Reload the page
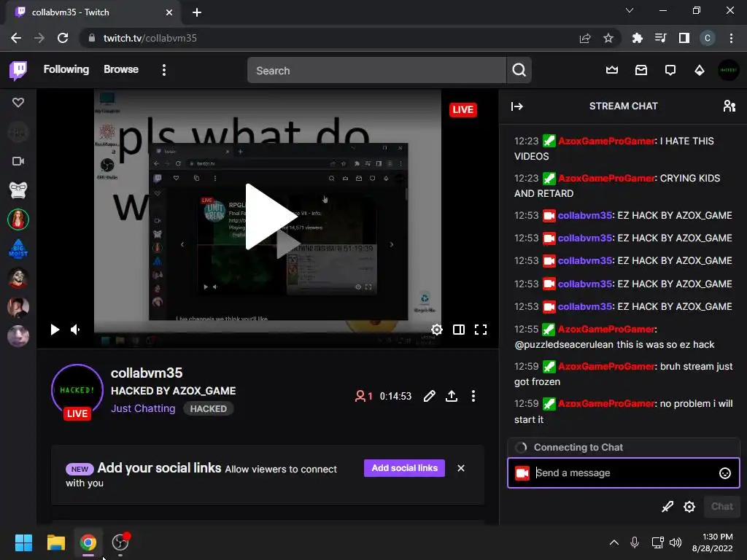747x560 pixels. (x=63, y=38)
